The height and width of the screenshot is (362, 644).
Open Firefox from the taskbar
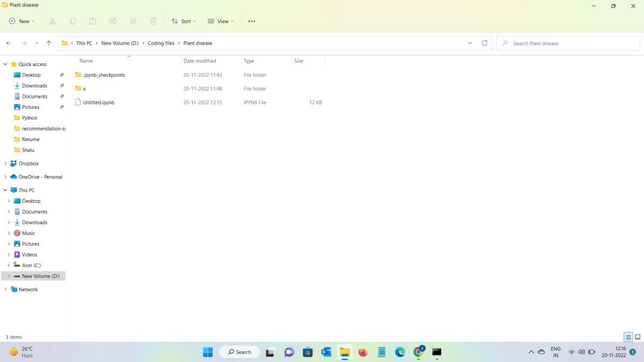click(x=363, y=352)
